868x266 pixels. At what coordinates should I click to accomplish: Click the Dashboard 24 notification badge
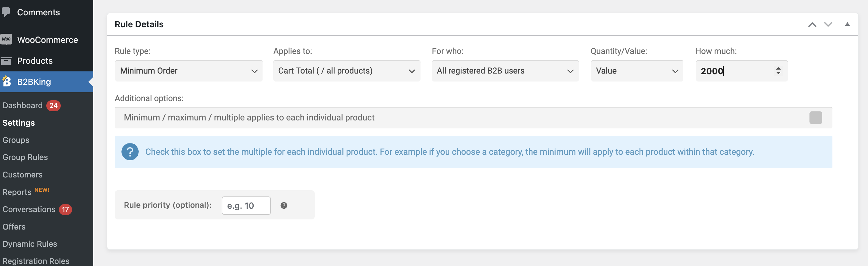tap(53, 105)
